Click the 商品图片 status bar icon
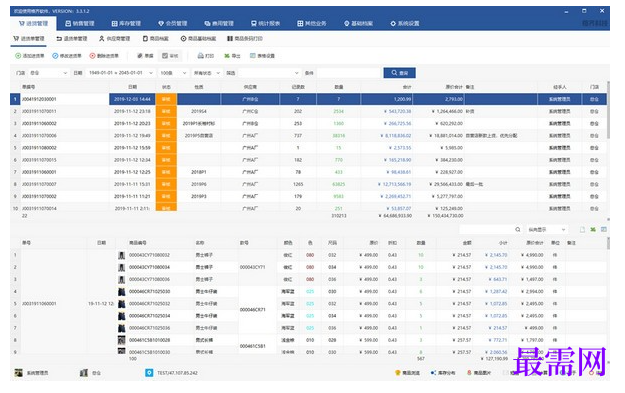The width and height of the screenshot is (625, 393). (x=469, y=373)
